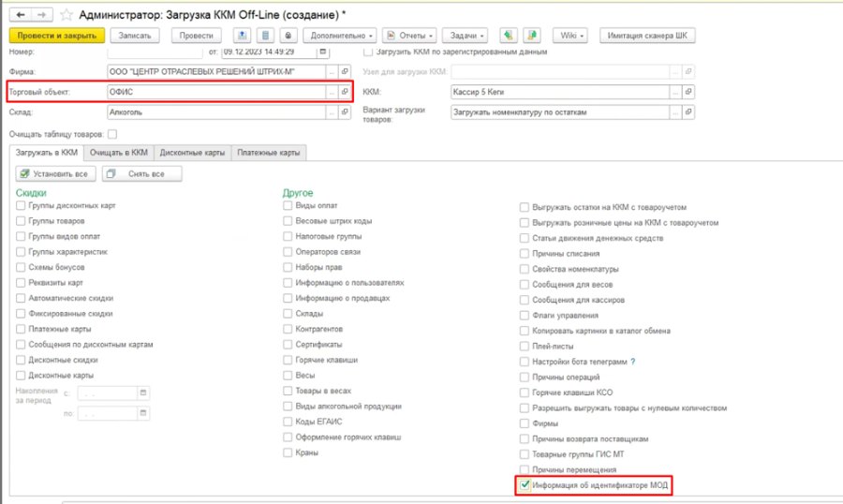
Task: Enable Флаги управления checkbox
Action: pos(525,315)
